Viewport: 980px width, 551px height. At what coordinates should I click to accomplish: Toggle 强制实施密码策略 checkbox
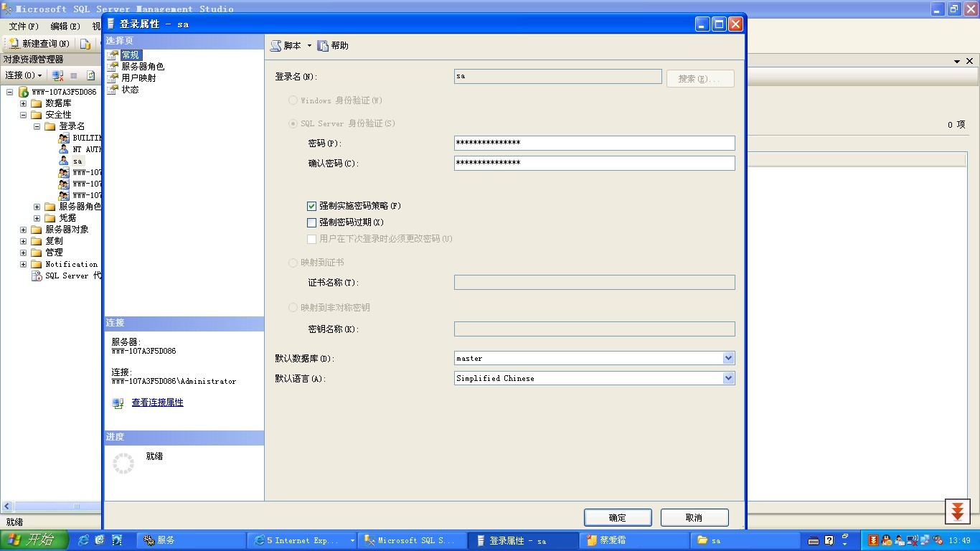(x=311, y=207)
